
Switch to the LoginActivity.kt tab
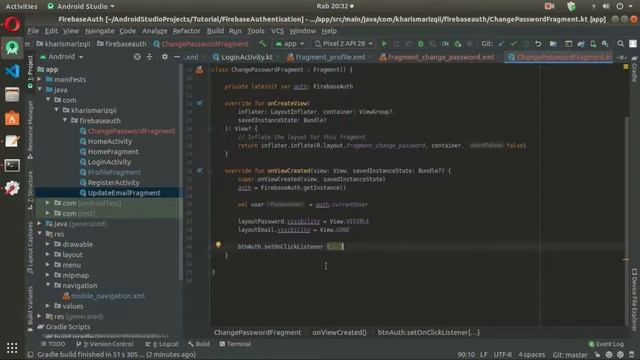click(242, 57)
